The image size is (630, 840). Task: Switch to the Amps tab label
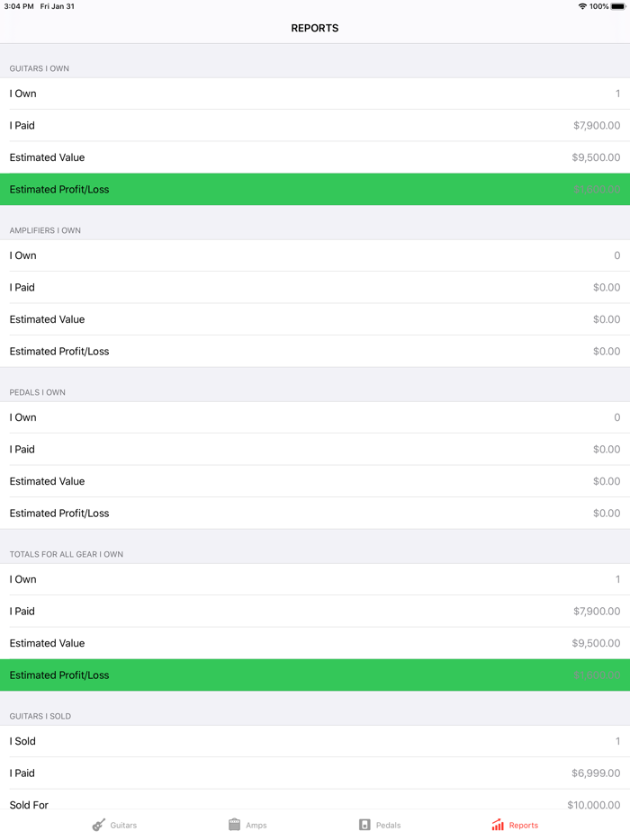(256, 826)
